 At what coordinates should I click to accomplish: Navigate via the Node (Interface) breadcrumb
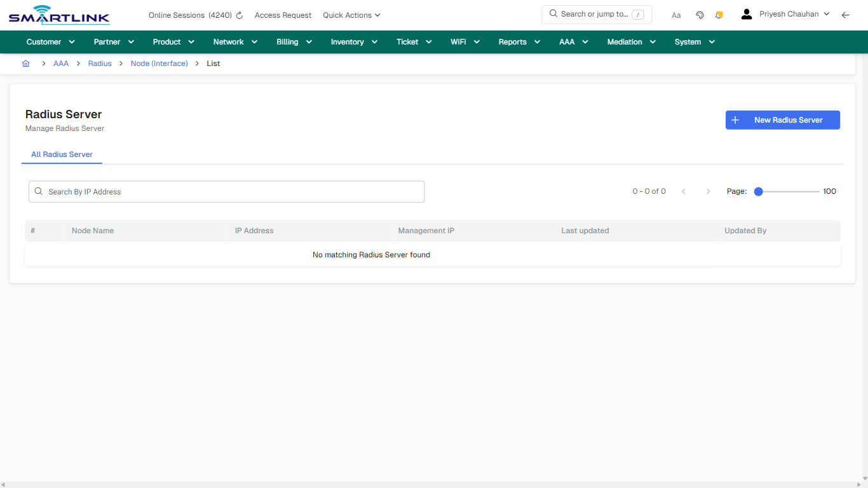pyautogui.click(x=159, y=63)
